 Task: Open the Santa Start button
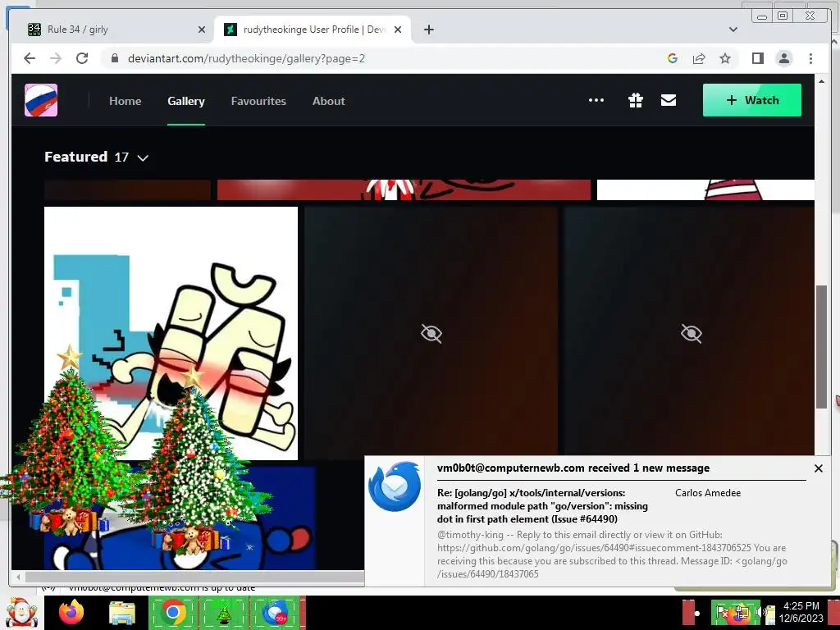click(21, 612)
